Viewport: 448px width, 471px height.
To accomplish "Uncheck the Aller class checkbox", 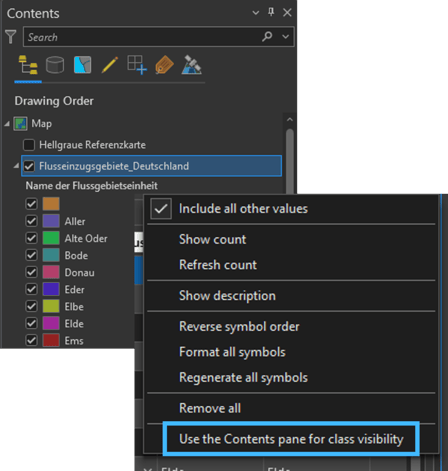I will 32,221.
